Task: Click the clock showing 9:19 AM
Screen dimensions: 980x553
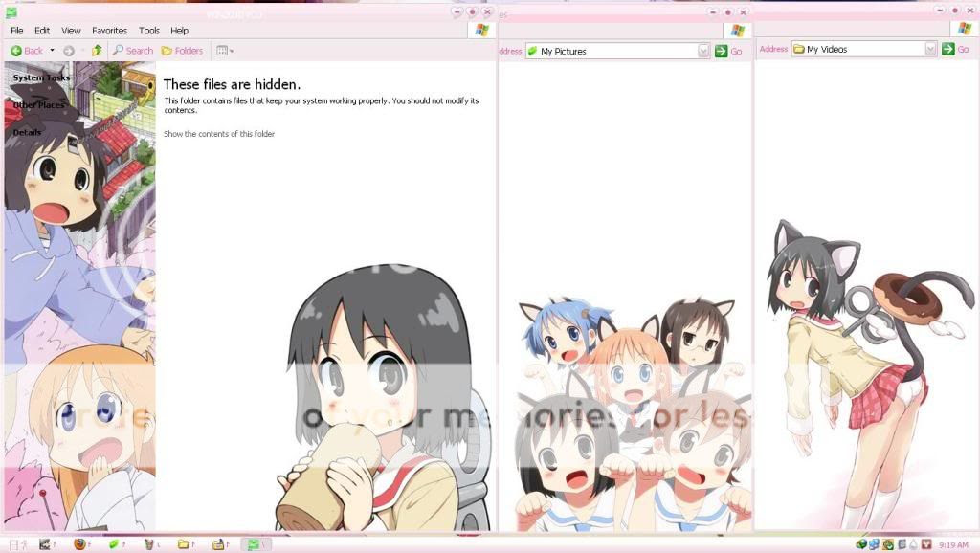Action: [953, 545]
